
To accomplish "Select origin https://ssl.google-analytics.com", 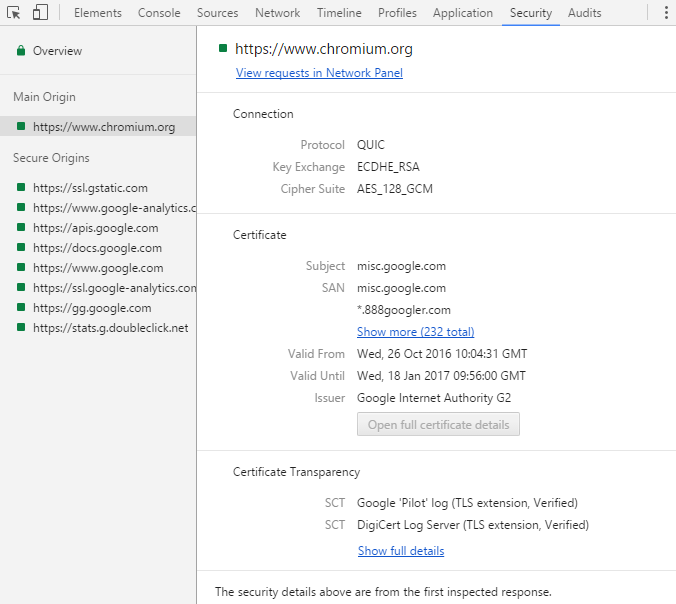I will [114, 288].
